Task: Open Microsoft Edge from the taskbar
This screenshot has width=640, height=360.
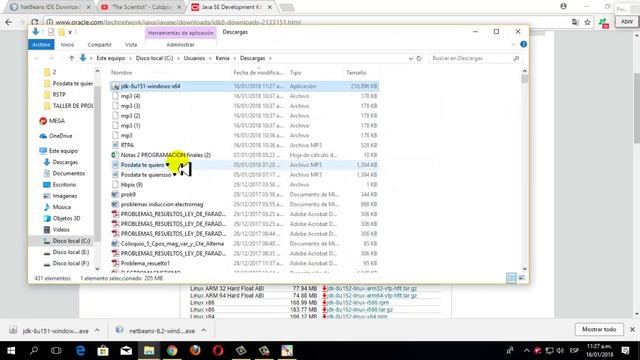Action: pos(80,351)
